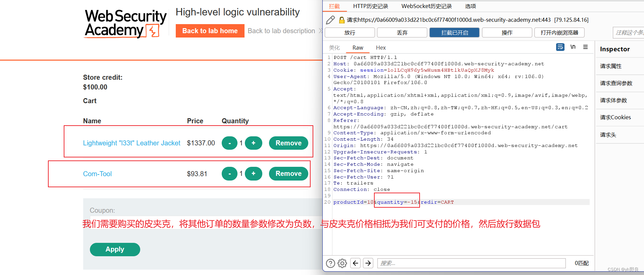The image size is (644, 275).
Task: Open search settings gear icon
Action: pos(342,263)
